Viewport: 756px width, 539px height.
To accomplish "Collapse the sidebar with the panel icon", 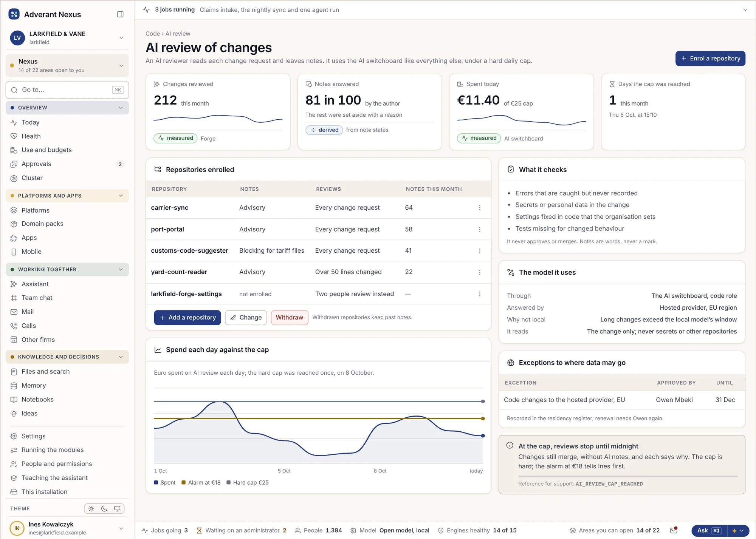I will click(120, 14).
